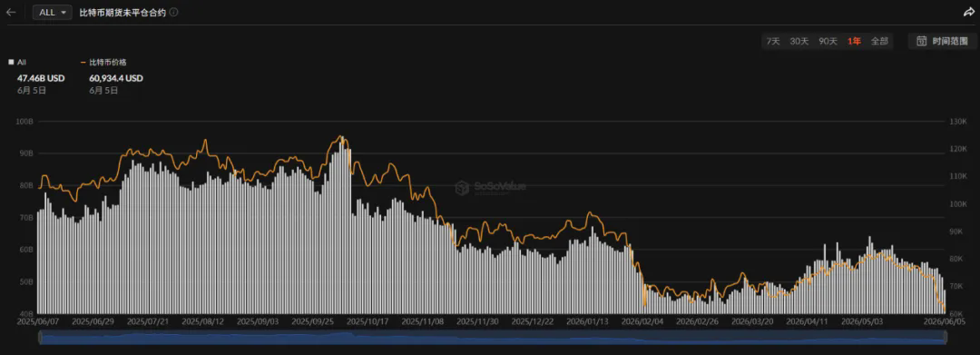Image resolution: width=980 pixels, height=355 pixels.
Task: Expand the ALL dropdown arrow
Action: [64, 13]
